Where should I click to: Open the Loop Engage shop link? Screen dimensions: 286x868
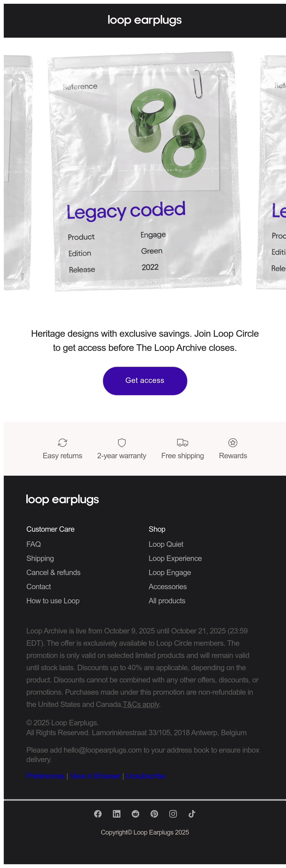[x=170, y=572]
